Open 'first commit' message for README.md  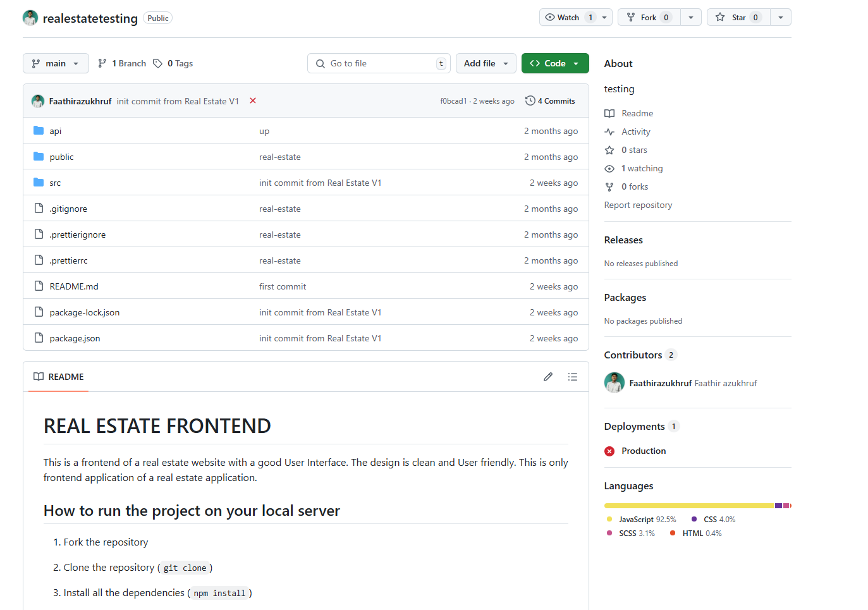point(283,287)
